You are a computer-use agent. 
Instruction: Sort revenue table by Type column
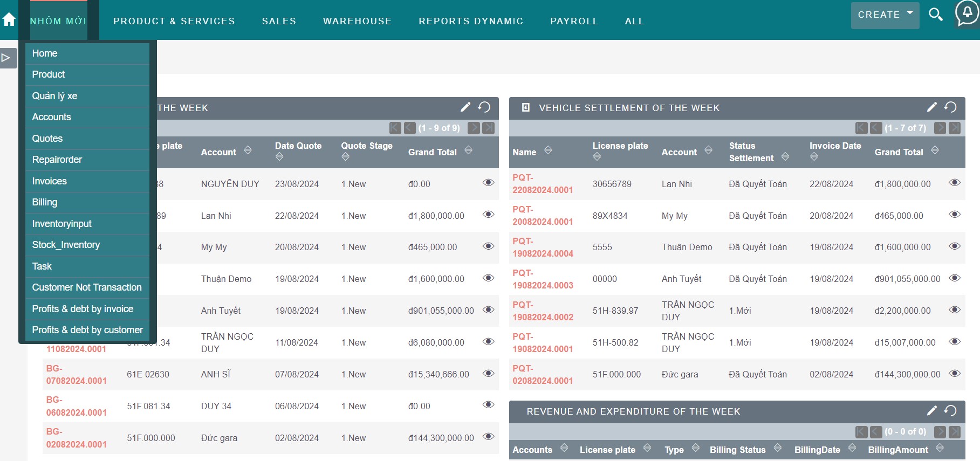696,448
